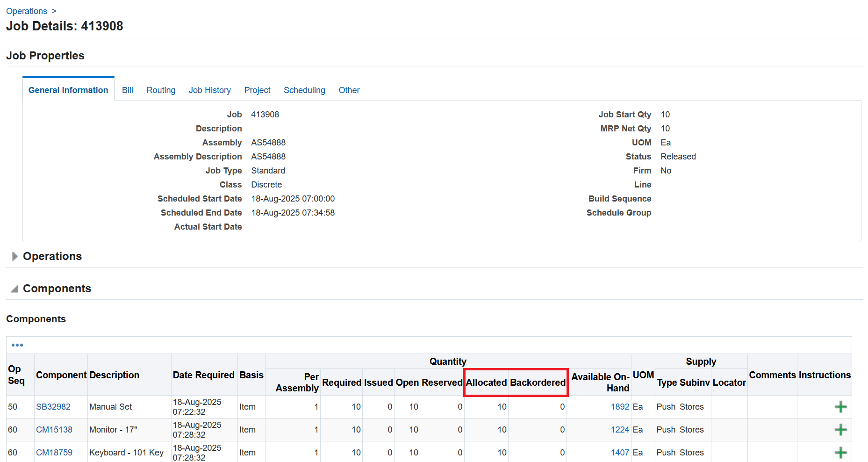Add instructions for CM15138 via plus icon
Viewport: 868px width, 462px height.
pos(840,430)
